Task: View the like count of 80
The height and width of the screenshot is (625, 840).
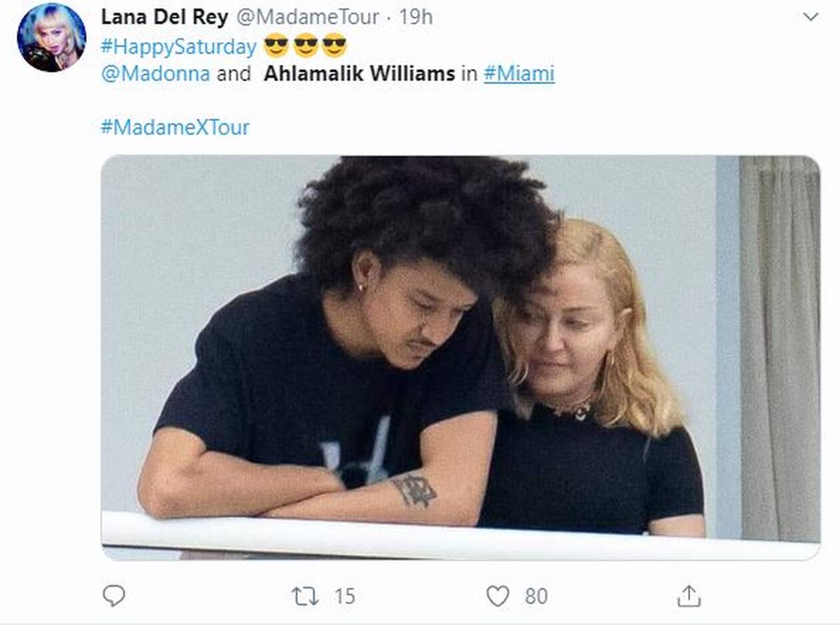Action: (x=536, y=596)
